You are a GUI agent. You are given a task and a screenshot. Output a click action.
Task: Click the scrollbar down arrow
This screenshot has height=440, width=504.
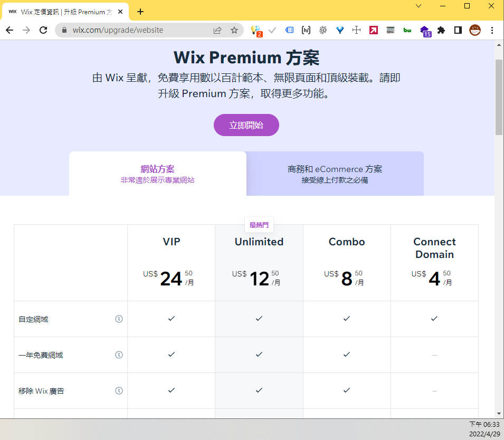(x=499, y=414)
